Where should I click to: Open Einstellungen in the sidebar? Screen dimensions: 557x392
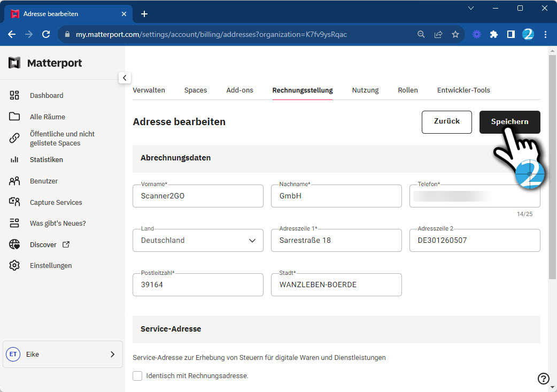[51, 265]
